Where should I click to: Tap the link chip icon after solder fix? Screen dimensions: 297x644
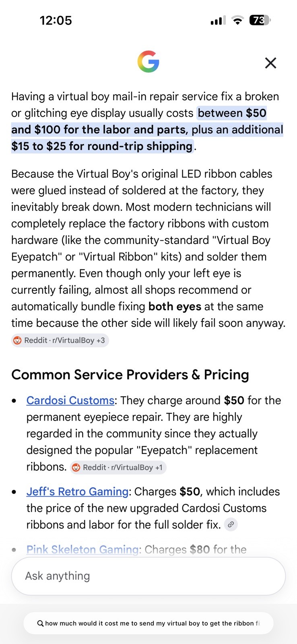[231, 524]
